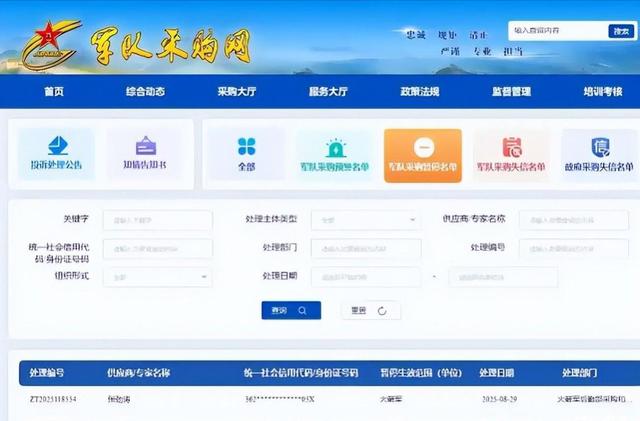Select 军队采购暂停名单 orange minus icon
640x421 pixels.
[424, 147]
